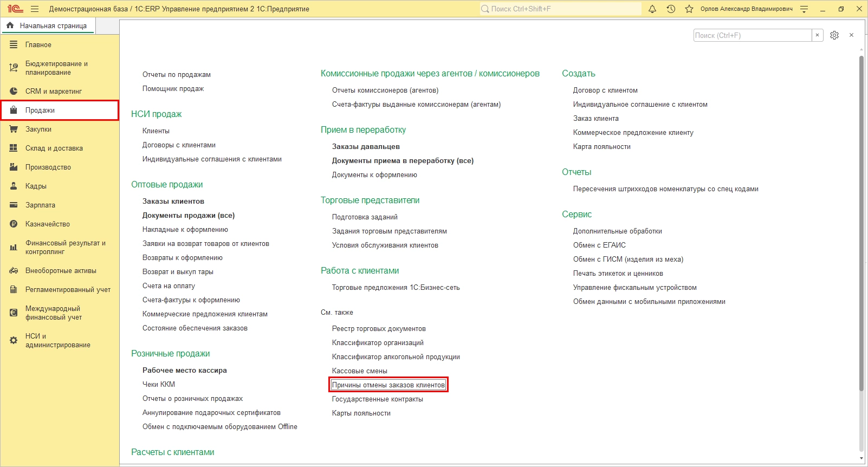868x467 pixels.
Task: Click the НСИ и администрирование gear icon
Action: pyautogui.click(x=14, y=340)
